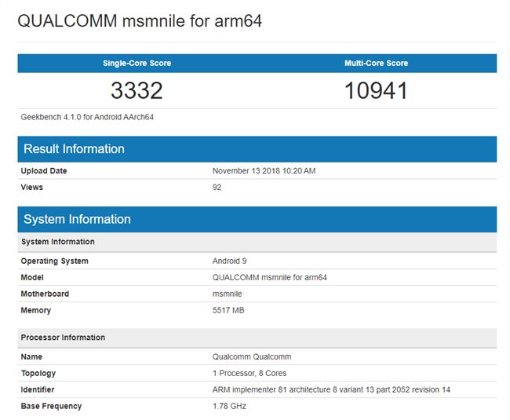Select 1 Processor, 8 Cores value
Image resolution: width=510 pixels, height=420 pixels.
point(250,373)
